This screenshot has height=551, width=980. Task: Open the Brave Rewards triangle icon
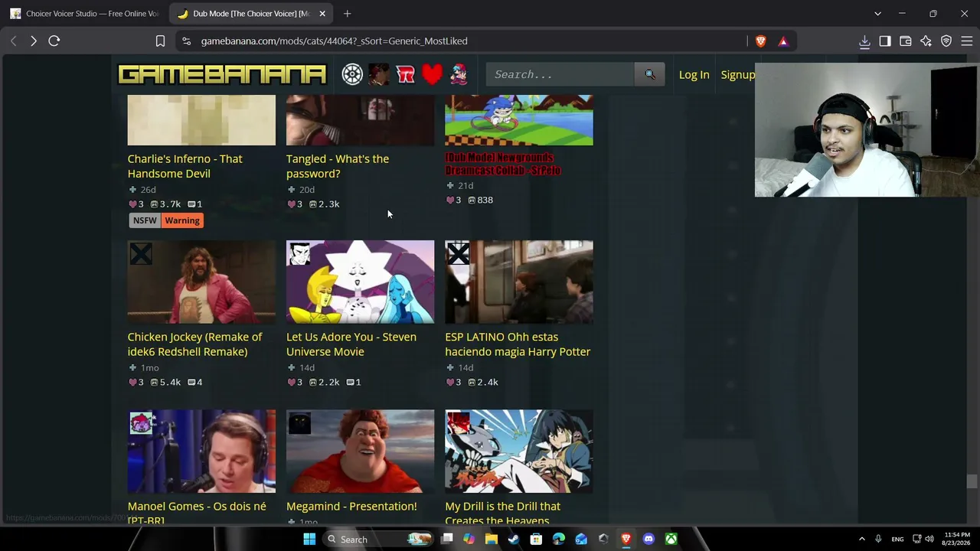pyautogui.click(x=783, y=41)
